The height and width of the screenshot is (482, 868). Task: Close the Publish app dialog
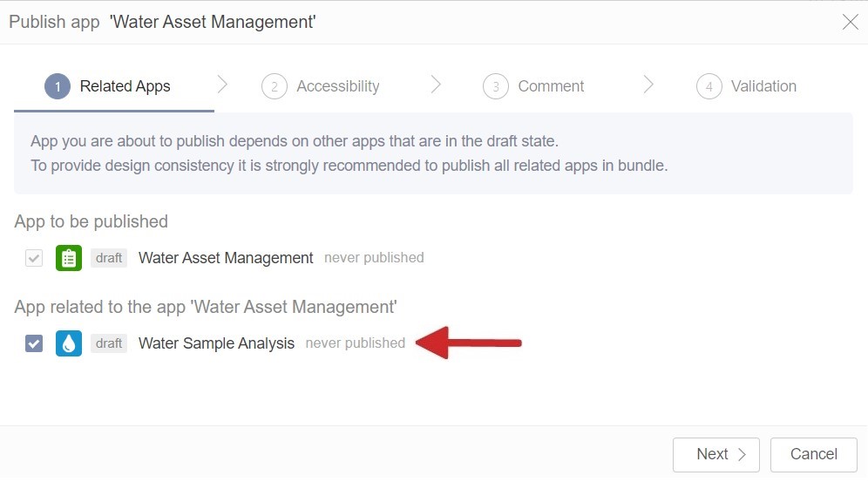[x=851, y=22]
